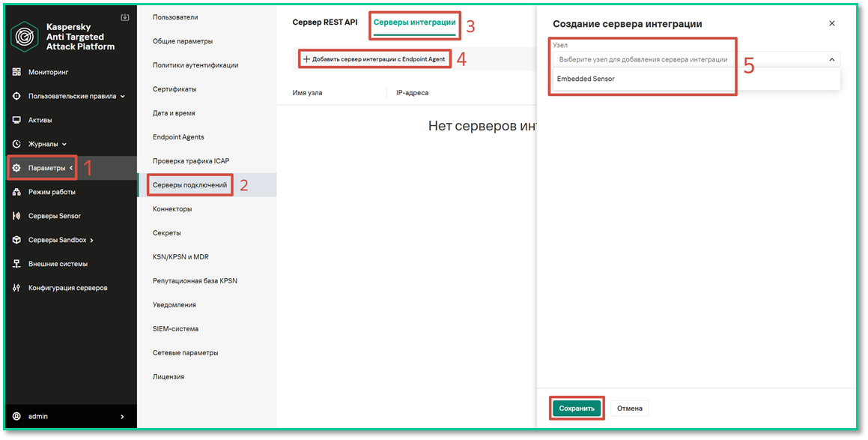868x440 pixels.
Task: Click the Мониторинг dashboard icon
Action: click(x=16, y=72)
